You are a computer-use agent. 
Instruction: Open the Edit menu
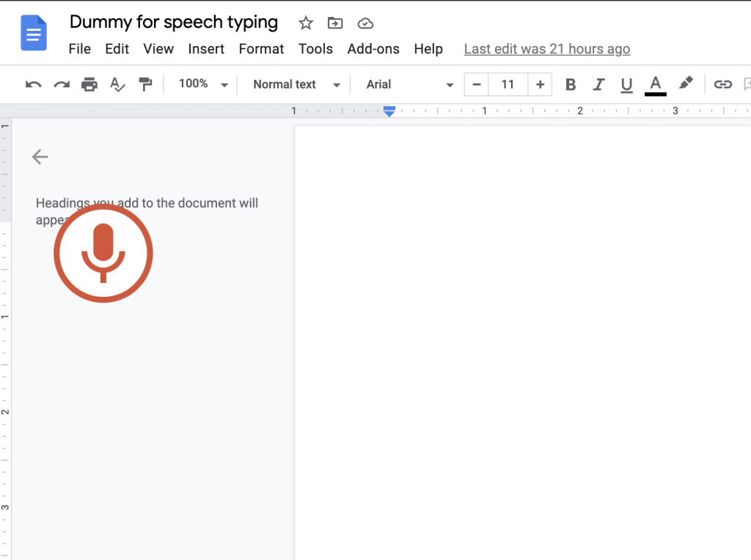(117, 49)
